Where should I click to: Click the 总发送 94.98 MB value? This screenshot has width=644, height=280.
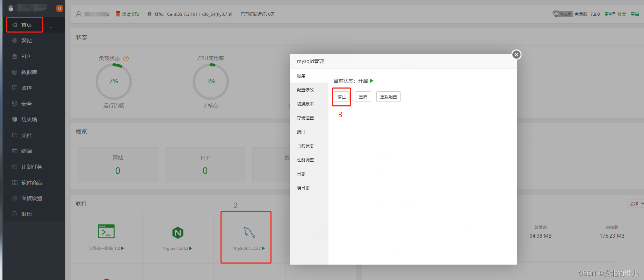pos(540,236)
